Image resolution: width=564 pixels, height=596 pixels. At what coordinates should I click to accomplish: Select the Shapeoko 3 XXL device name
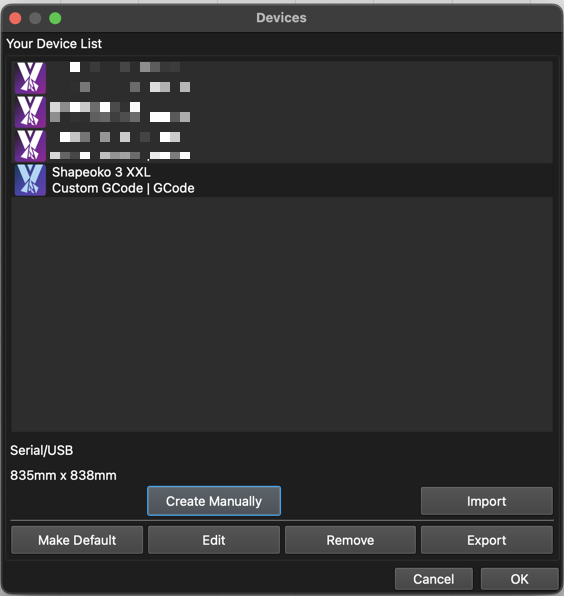[101, 172]
